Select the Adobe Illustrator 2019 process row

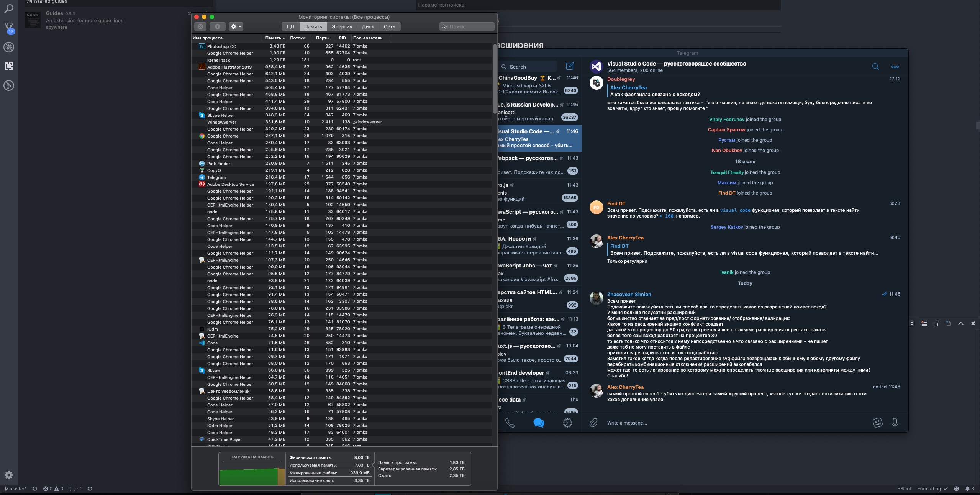342,67
